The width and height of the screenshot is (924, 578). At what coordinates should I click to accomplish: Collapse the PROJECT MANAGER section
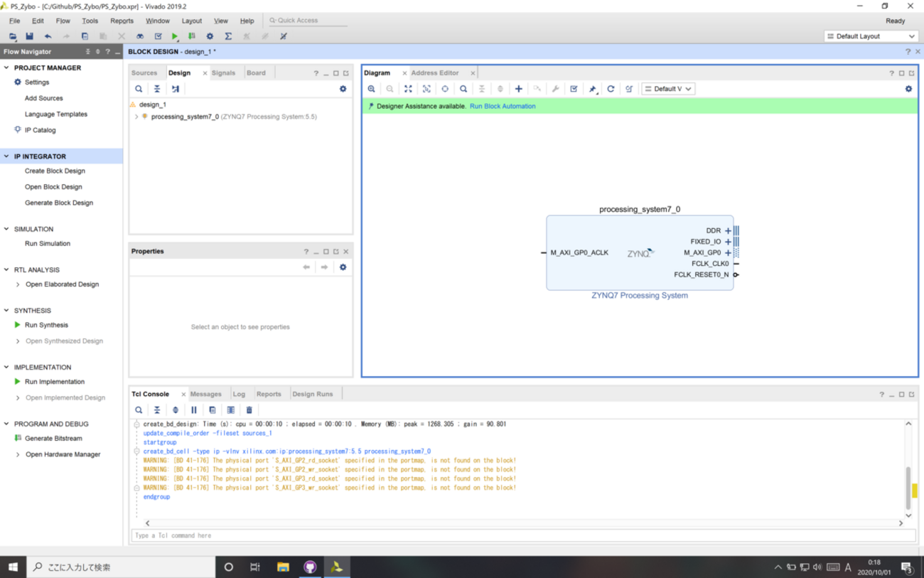pos(7,68)
